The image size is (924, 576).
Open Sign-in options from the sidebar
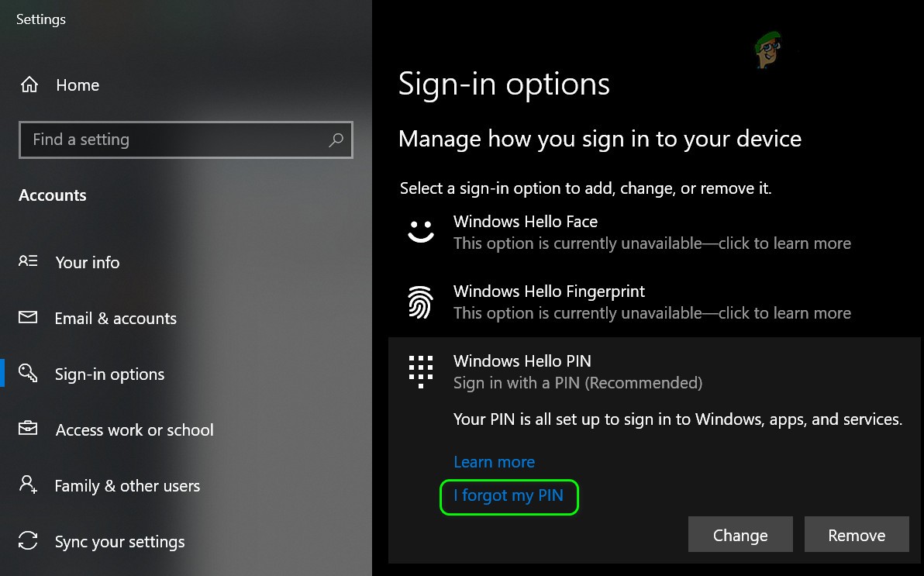tap(109, 374)
